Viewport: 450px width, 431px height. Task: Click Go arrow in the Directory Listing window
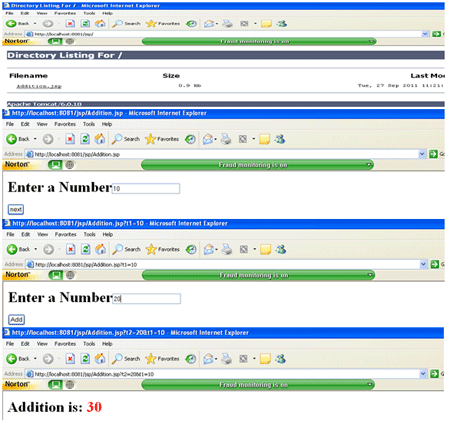436,34
